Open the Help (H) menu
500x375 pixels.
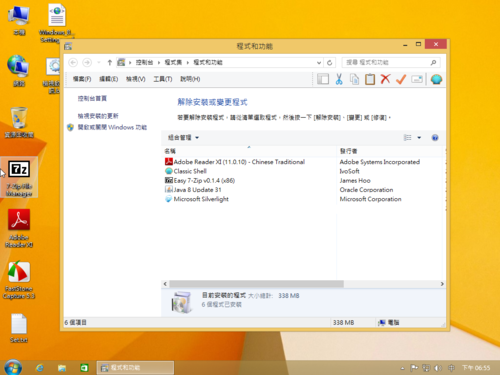point(190,79)
